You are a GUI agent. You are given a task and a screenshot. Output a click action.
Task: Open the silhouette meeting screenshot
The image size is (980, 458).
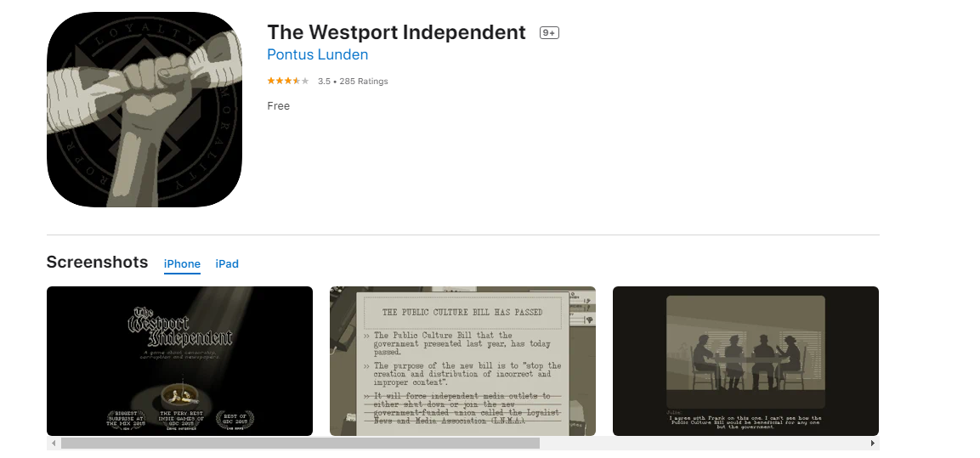(x=745, y=360)
